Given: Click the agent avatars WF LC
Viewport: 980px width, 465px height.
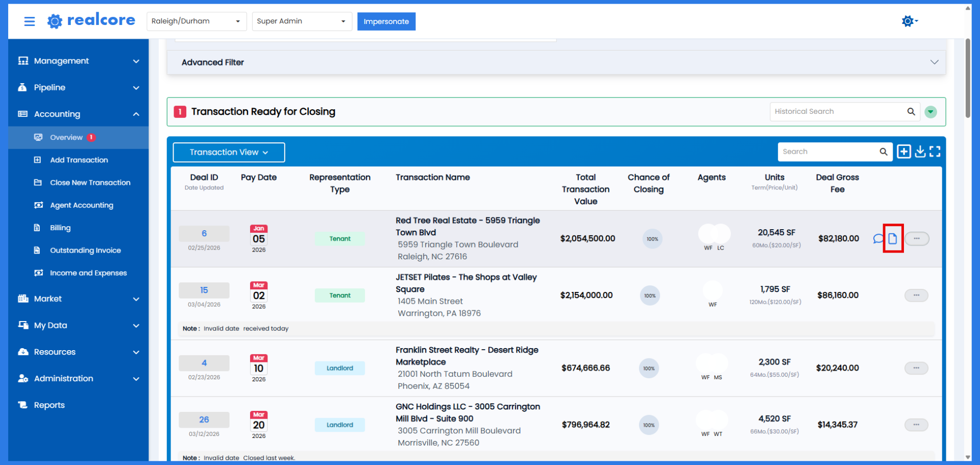Looking at the screenshot, I should click(x=714, y=237).
